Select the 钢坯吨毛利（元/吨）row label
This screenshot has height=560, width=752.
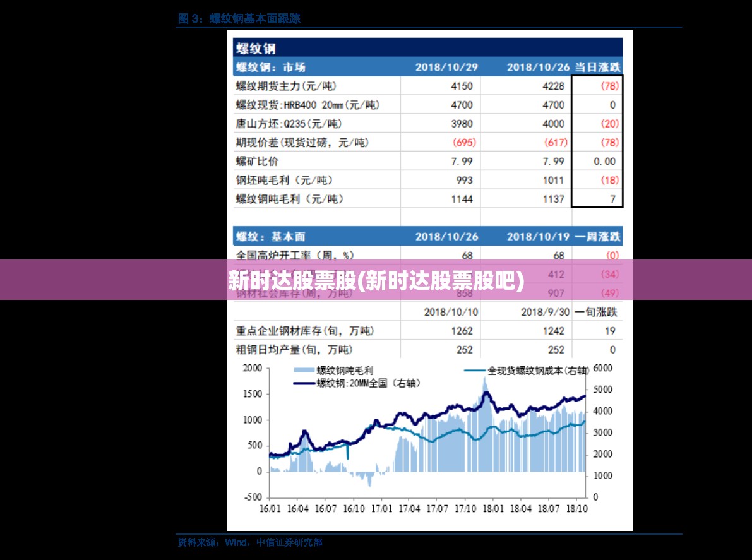(x=284, y=181)
